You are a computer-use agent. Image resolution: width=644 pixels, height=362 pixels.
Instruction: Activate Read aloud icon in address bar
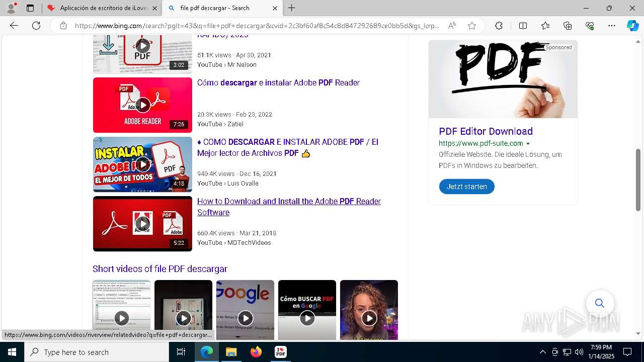(x=452, y=26)
